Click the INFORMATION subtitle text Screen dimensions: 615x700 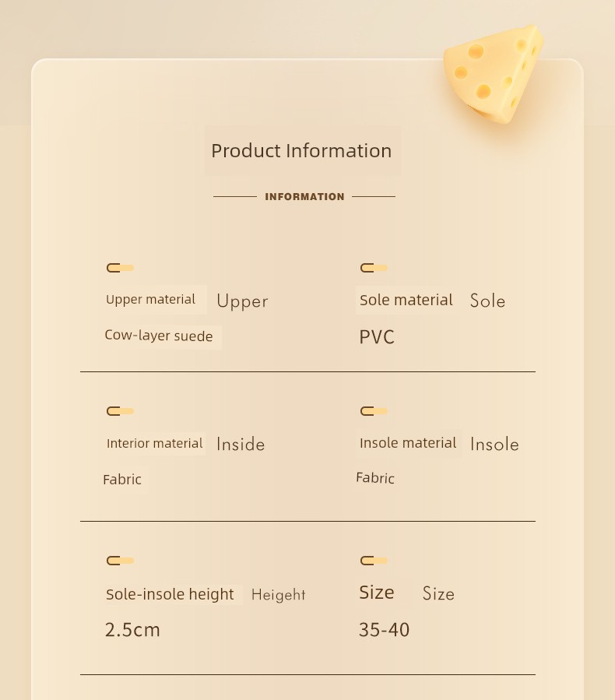(x=305, y=197)
